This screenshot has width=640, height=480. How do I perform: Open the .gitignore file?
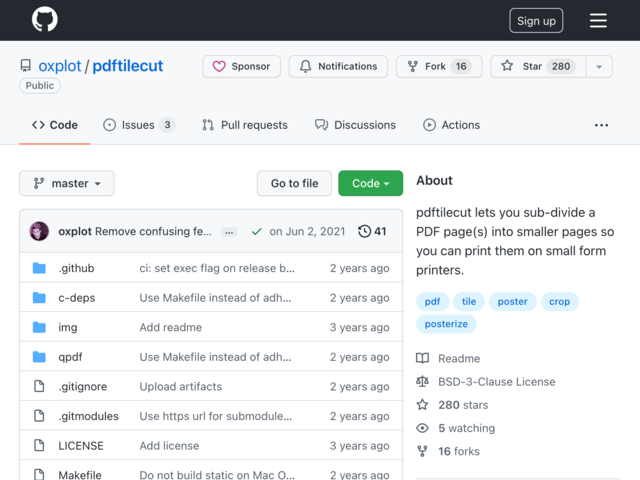(83, 387)
